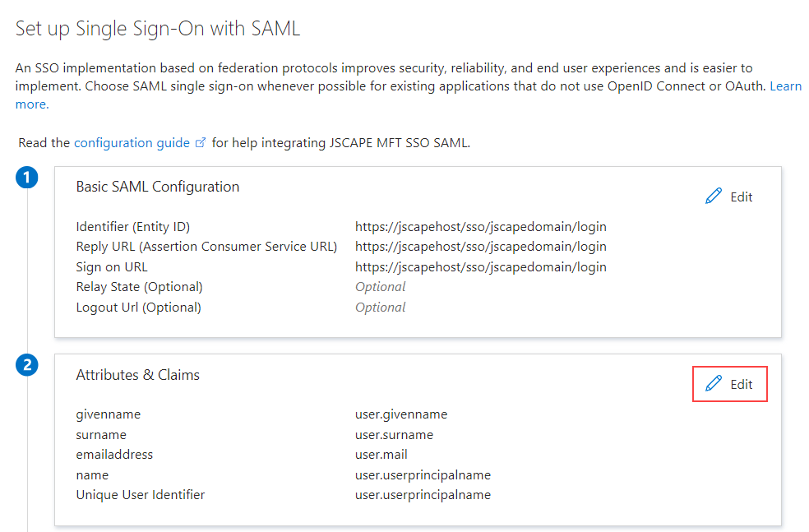Open the Learn more link
Screen dimensions: 809x532
(784, 86)
